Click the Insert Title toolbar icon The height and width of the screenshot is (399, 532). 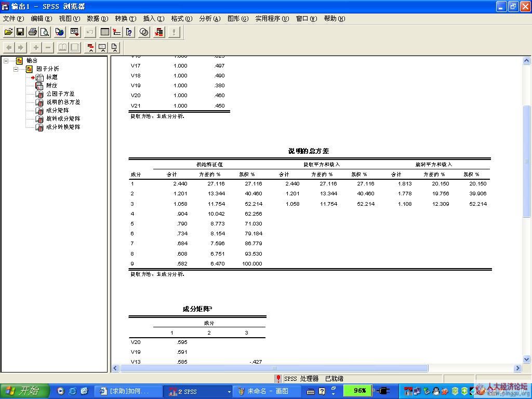coord(102,47)
